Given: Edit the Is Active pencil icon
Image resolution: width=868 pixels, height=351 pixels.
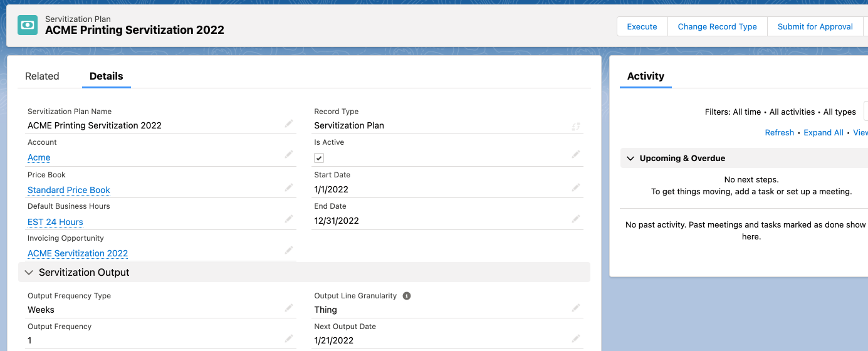Looking at the screenshot, I should 576,154.
